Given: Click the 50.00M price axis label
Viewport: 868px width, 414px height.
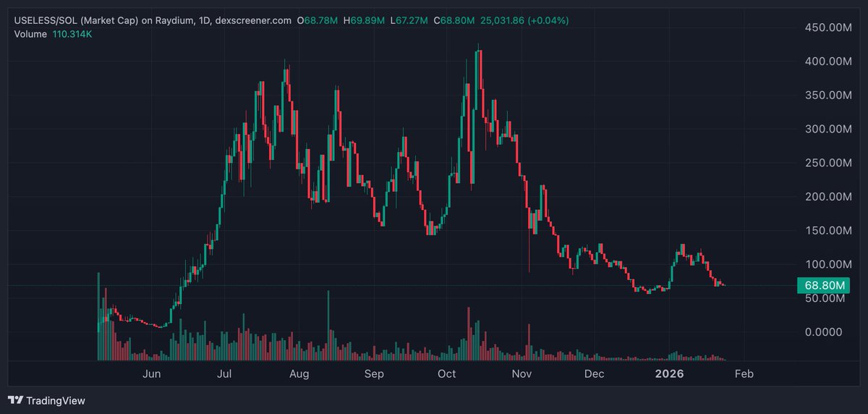Looking at the screenshot, I should (825, 298).
